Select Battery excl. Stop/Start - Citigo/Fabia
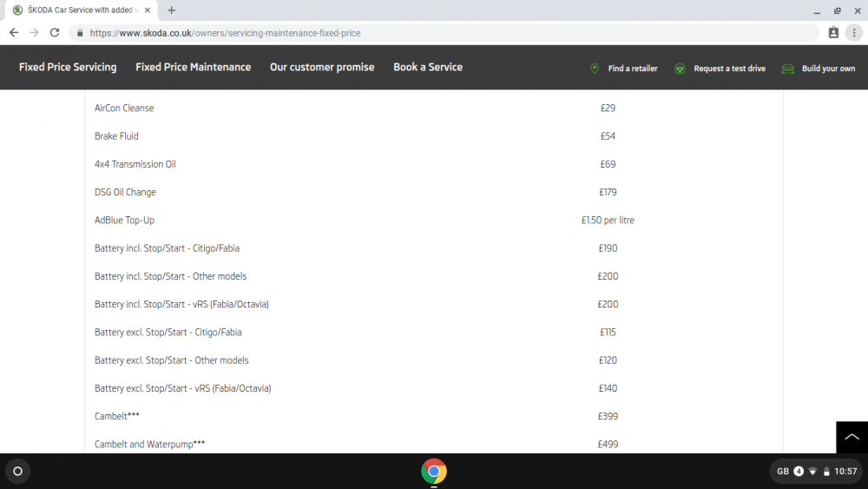This screenshot has height=489, width=868. (x=168, y=333)
